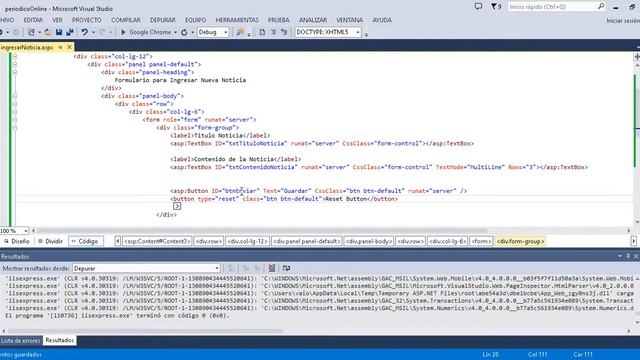Click the quick launch search magnifier
Screen dimensions: 640x360
pyautogui.click(x=601, y=7)
